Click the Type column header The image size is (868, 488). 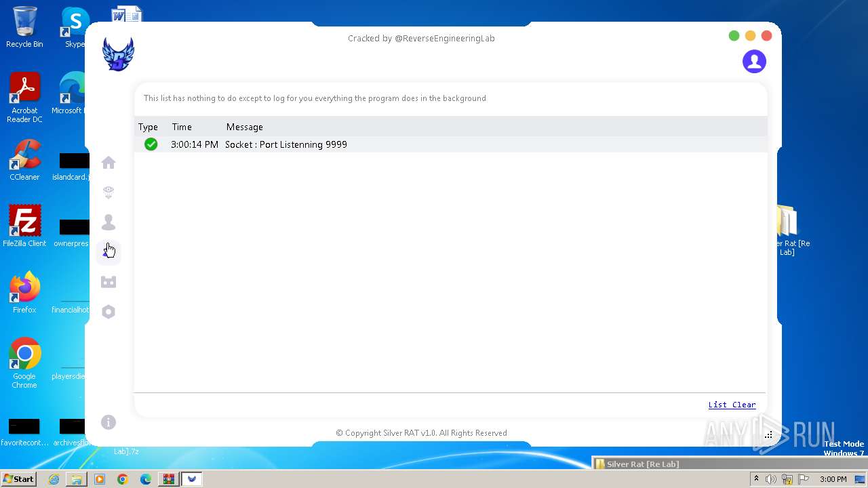point(148,127)
